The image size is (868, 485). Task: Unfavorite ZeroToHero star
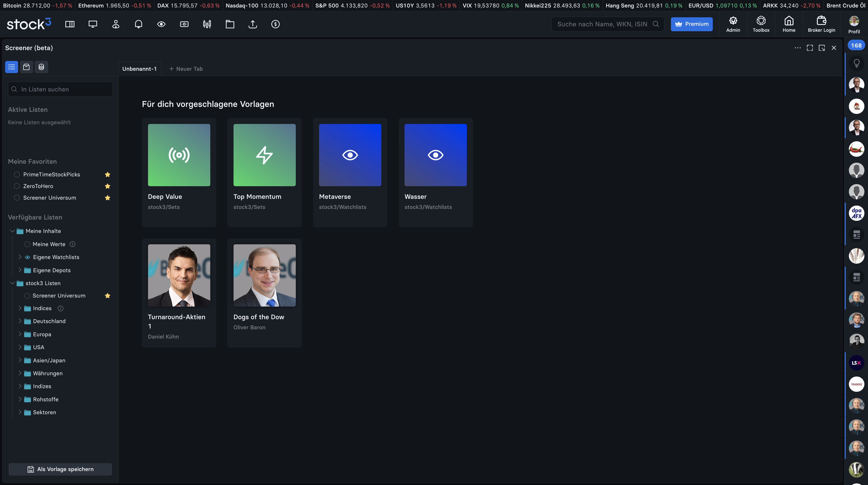pos(107,186)
